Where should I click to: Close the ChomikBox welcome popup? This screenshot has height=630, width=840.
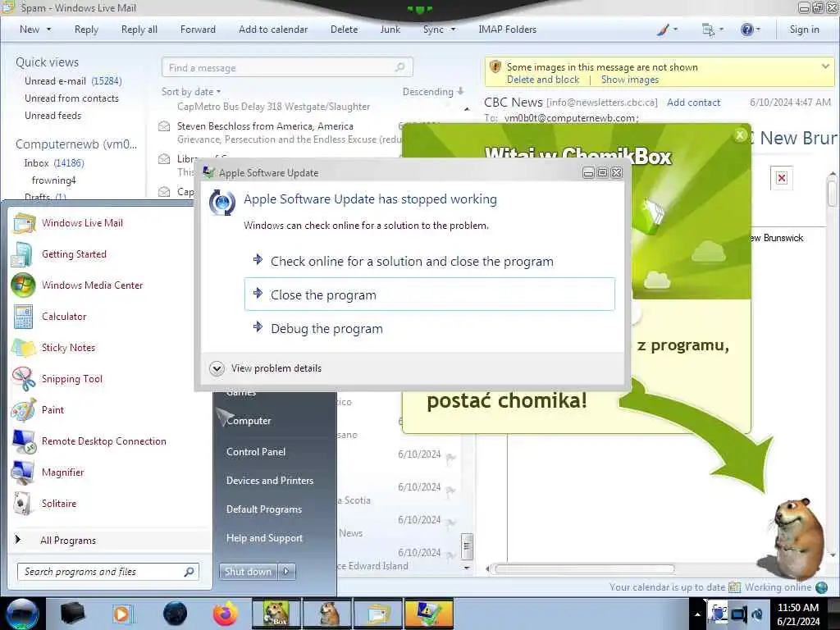[x=740, y=135]
